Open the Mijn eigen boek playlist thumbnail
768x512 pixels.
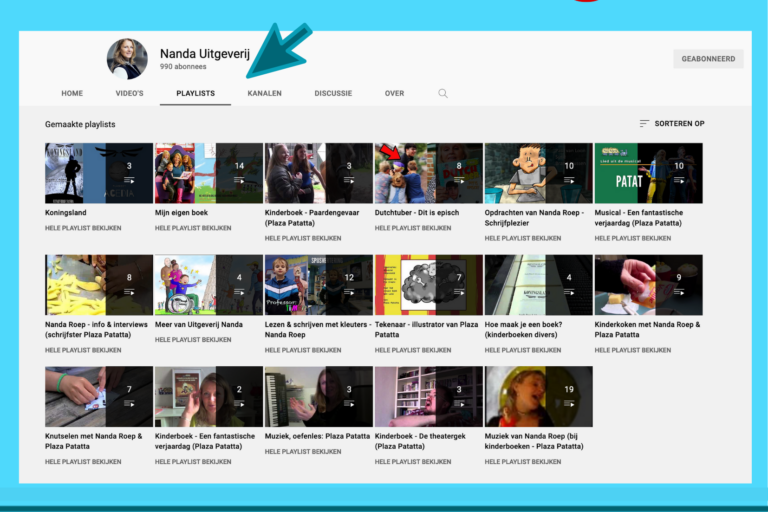click(208, 173)
